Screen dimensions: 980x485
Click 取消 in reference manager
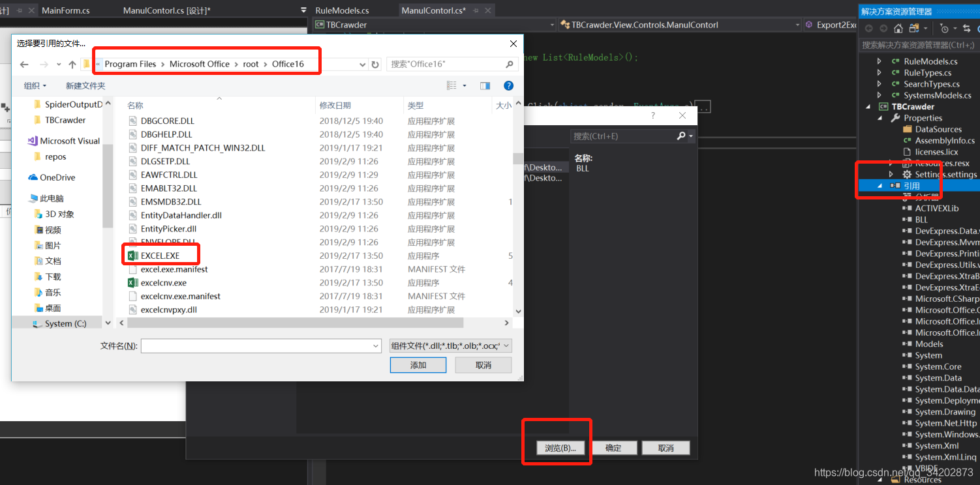click(x=666, y=448)
